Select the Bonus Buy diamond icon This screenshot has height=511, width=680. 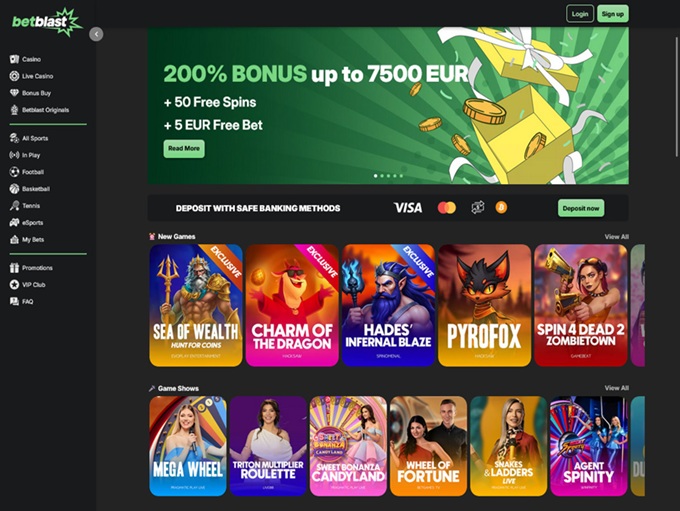click(x=14, y=93)
